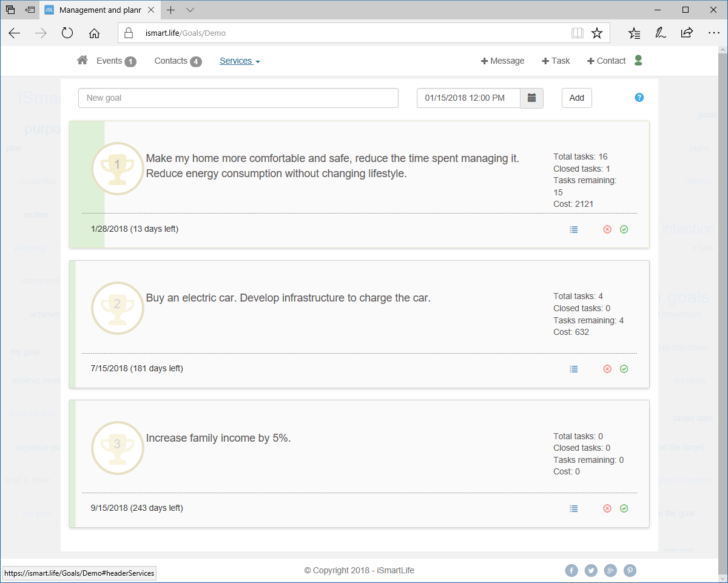Viewport: 728px width, 583px height.
Task: Add page to favorites star
Action: [597, 33]
